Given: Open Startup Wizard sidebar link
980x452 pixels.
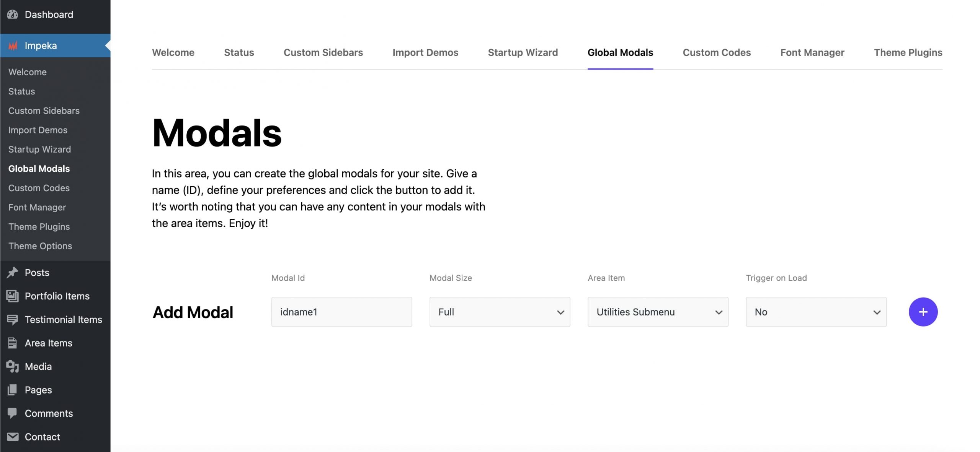Looking at the screenshot, I should (x=39, y=149).
